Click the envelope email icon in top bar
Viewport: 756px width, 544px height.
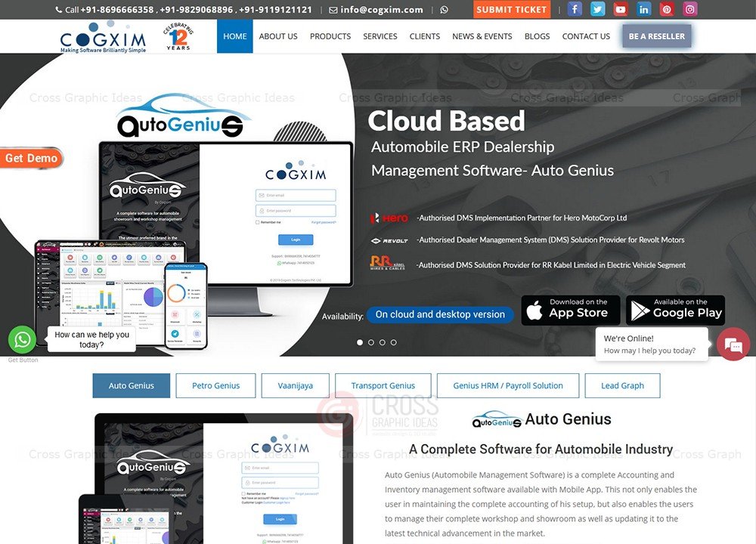pyautogui.click(x=333, y=10)
